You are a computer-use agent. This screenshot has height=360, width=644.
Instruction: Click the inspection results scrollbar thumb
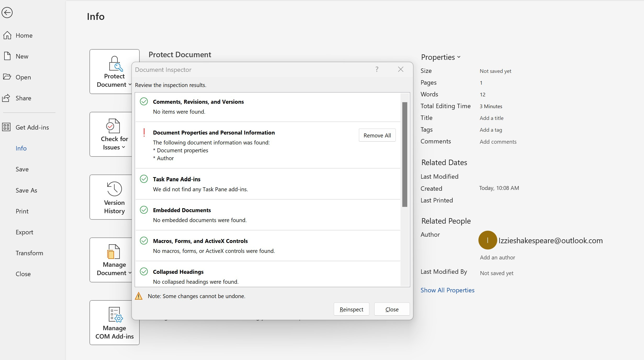point(405,154)
